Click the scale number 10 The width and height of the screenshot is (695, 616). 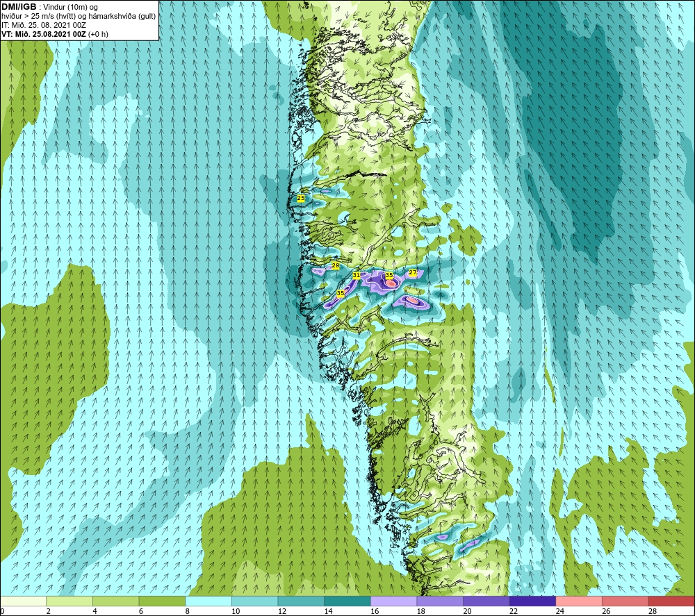[236, 612]
